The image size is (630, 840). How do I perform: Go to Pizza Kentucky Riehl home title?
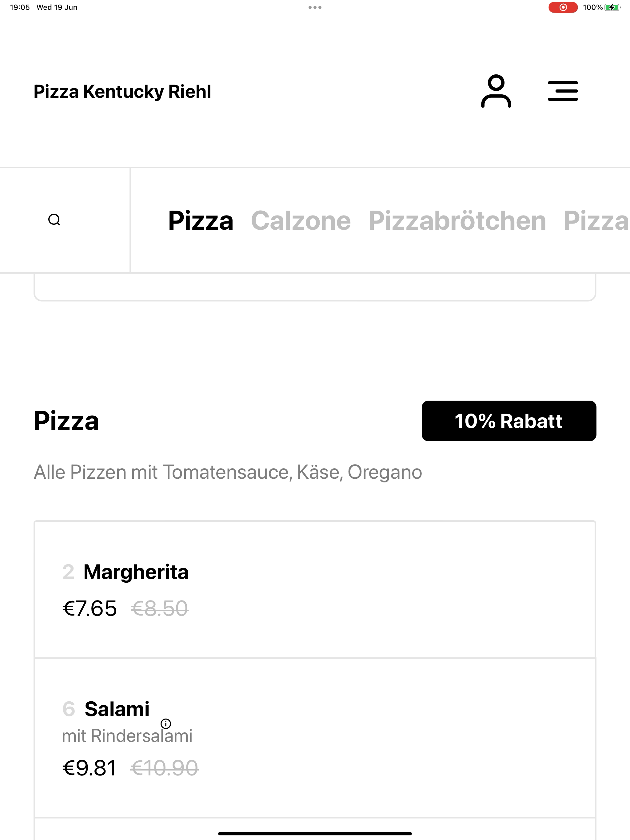tap(122, 92)
